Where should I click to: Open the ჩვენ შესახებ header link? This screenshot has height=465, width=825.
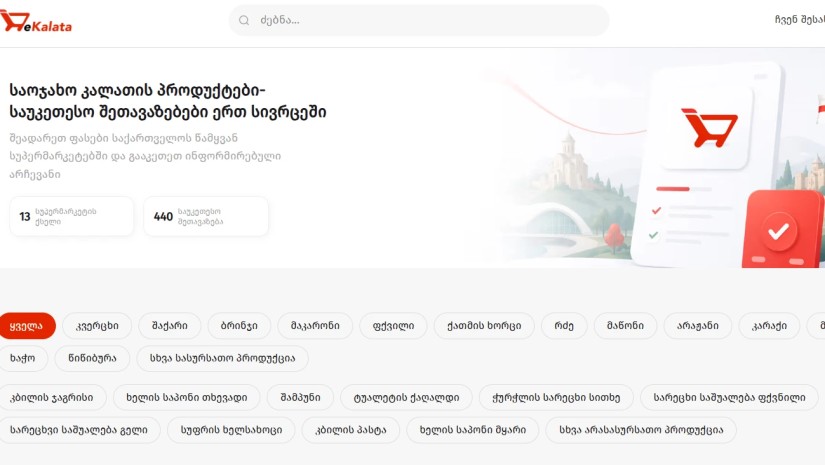point(800,20)
